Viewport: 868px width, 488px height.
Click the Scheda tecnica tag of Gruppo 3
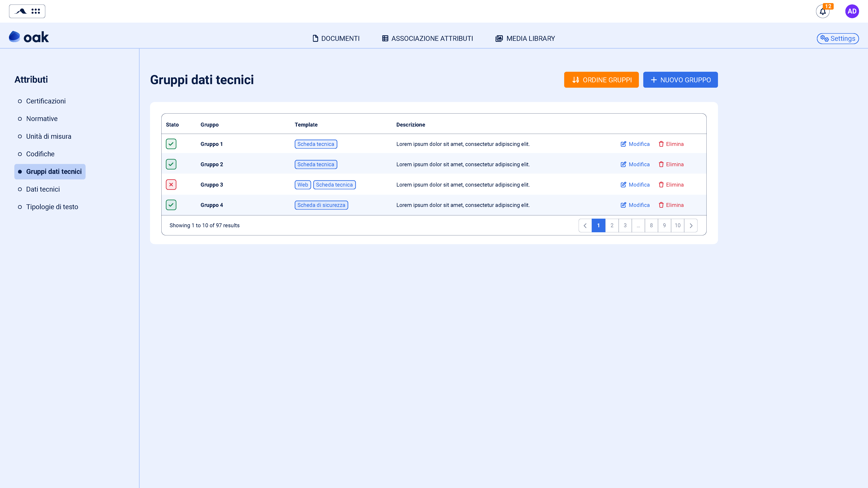(334, 185)
